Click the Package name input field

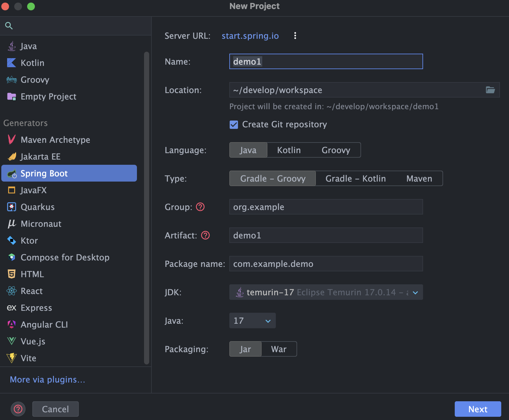326,264
